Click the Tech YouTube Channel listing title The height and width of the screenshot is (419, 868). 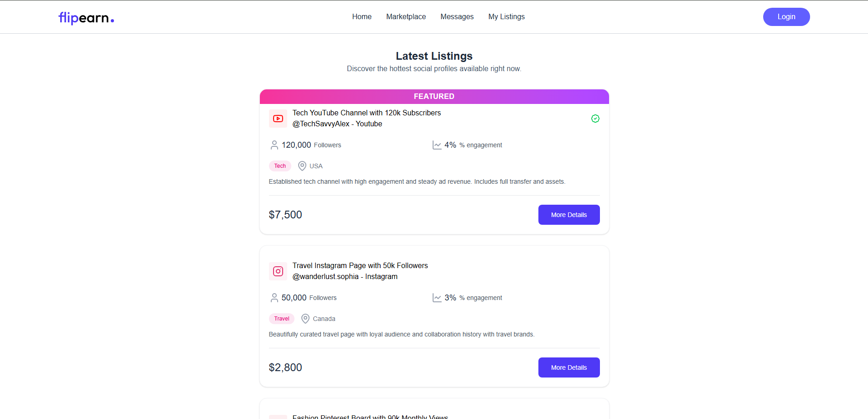coord(367,113)
